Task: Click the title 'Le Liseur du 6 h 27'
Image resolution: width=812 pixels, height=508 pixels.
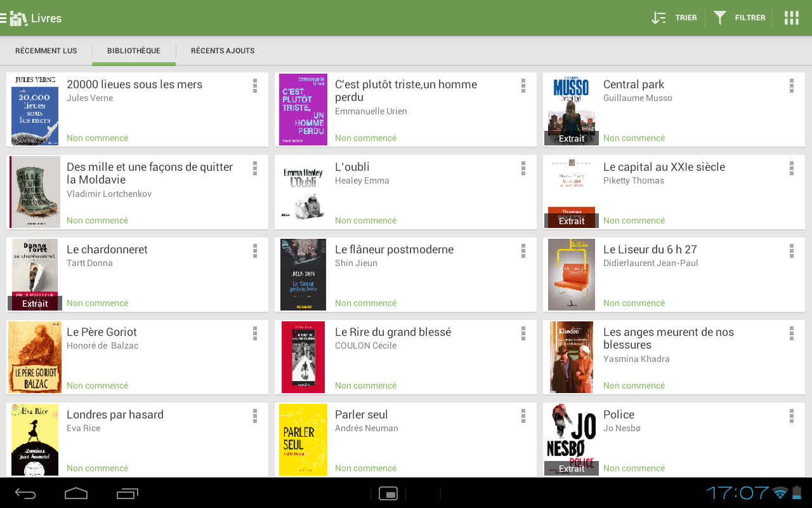Action: pos(650,250)
